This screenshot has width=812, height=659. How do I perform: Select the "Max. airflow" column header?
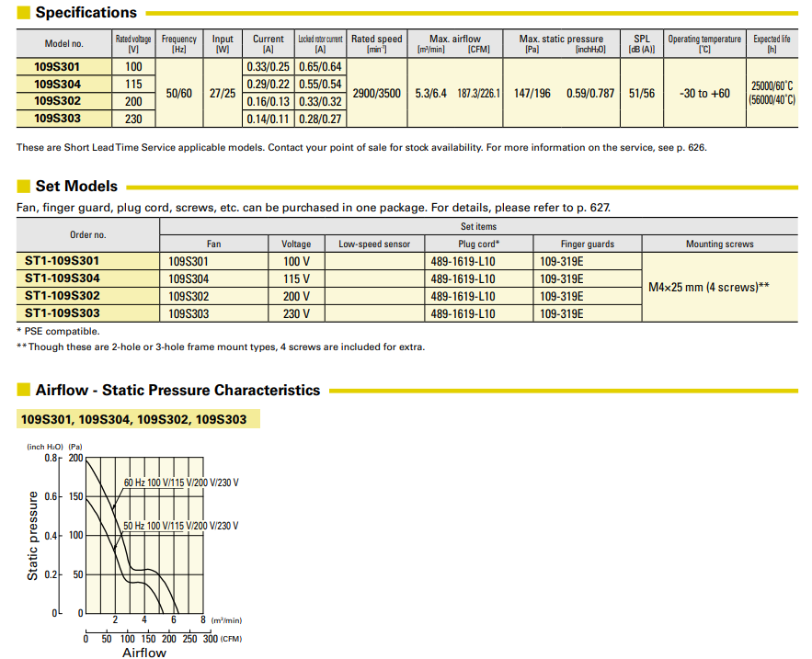point(454,44)
